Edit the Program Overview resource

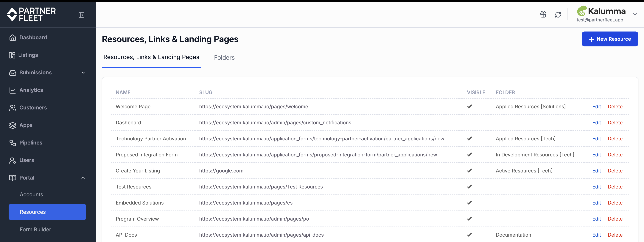(x=596, y=219)
